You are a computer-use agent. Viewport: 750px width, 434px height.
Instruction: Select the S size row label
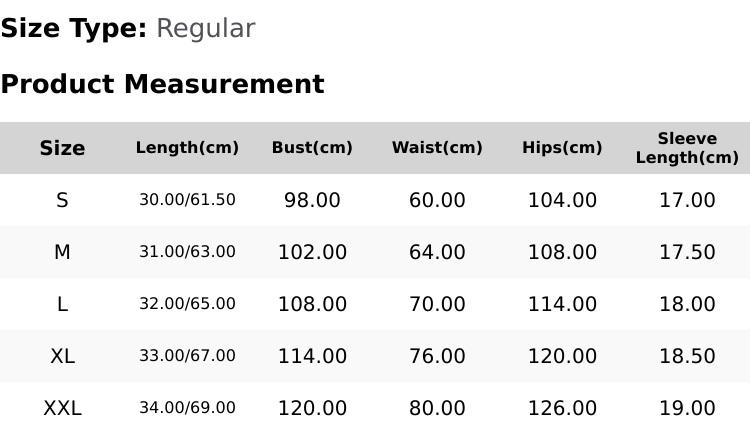pyautogui.click(x=62, y=200)
